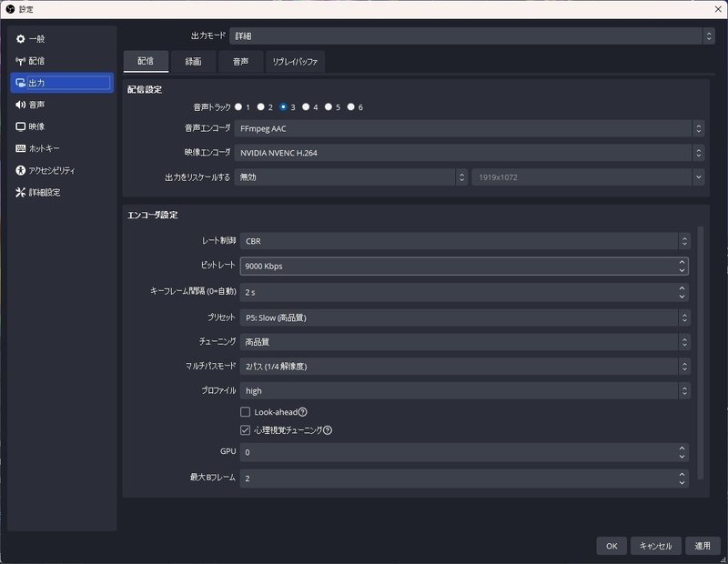Image resolution: width=728 pixels, height=564 pixels.
Task: Open the ホットキー (Hotkeys) sidebar section
Action: [62, 148]
